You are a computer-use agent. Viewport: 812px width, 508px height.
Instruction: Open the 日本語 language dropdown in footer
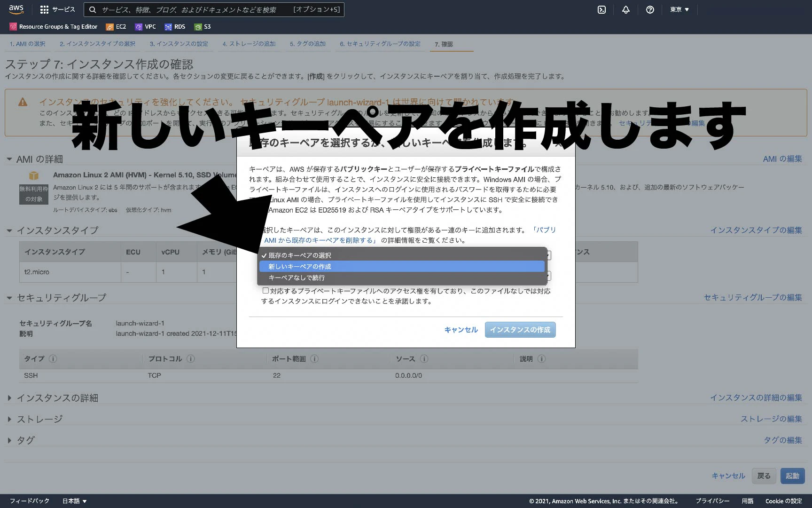[x=75, y=501]
